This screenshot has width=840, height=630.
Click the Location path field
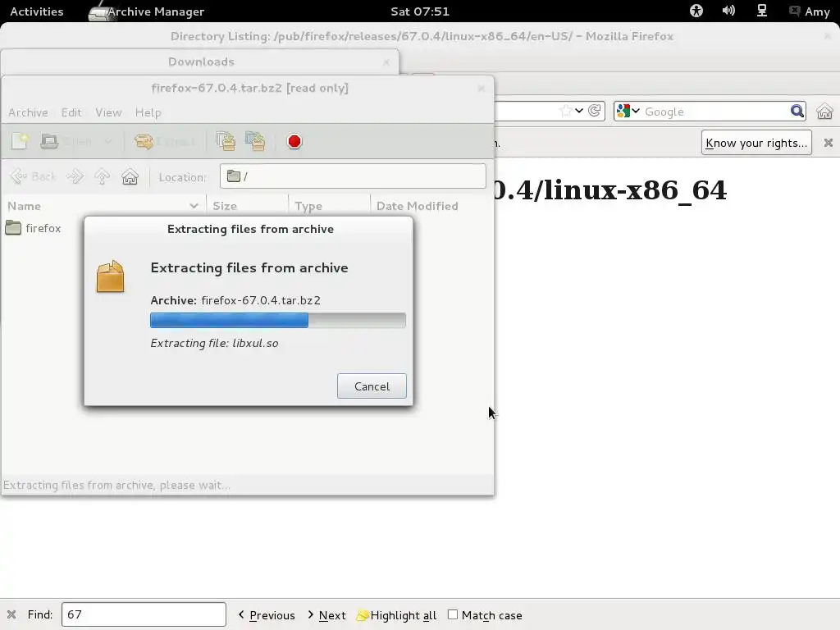pyautogui.click(x=353, y=176)
